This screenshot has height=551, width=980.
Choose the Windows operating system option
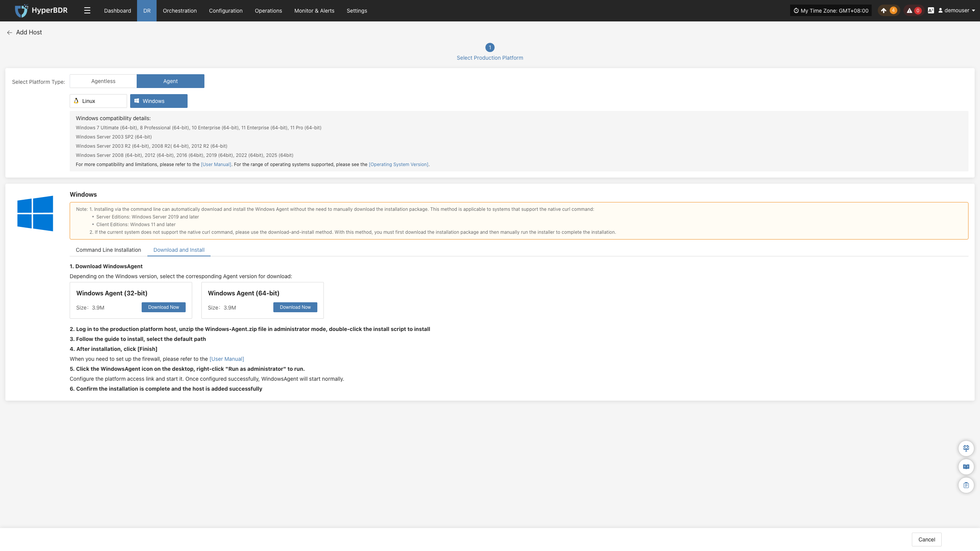tap(159, 101)
